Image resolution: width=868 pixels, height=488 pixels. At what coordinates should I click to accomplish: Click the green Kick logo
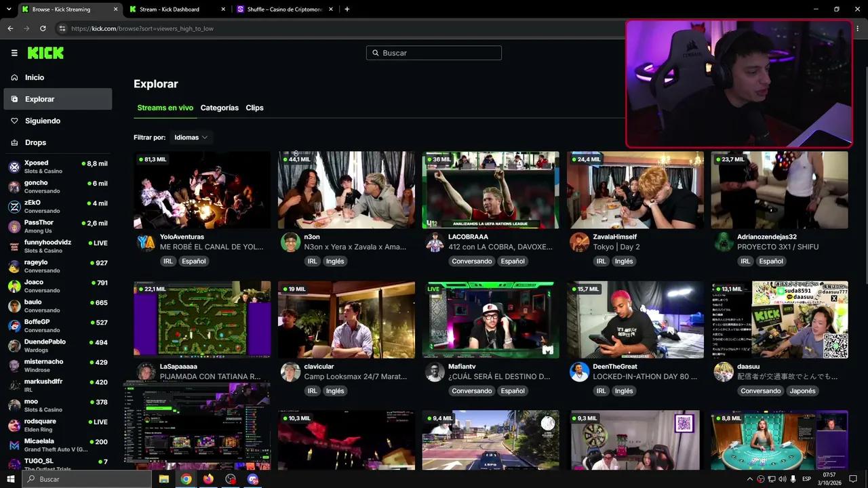click(45, 53)
